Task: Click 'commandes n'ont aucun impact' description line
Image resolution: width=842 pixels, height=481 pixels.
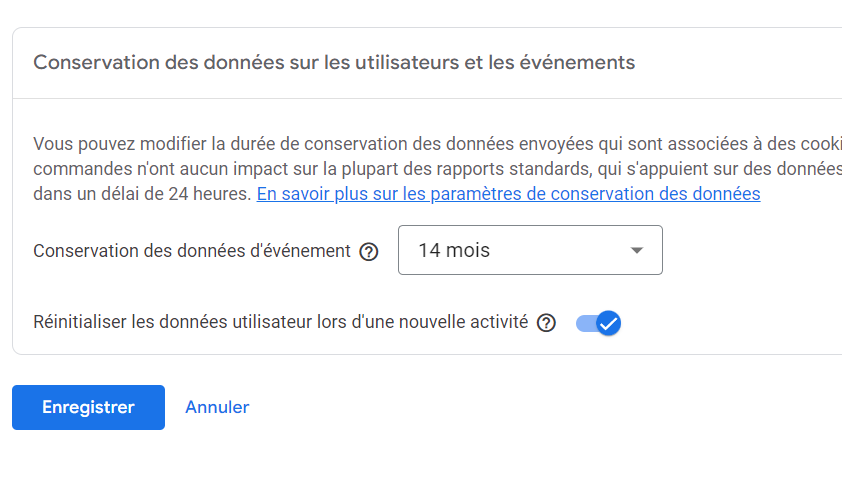Action: click(437, 169)
